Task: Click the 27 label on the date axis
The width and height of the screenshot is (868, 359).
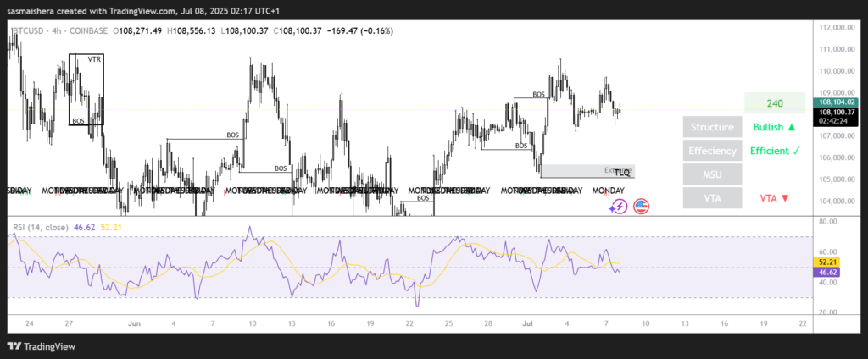Action: click(69, 323)
